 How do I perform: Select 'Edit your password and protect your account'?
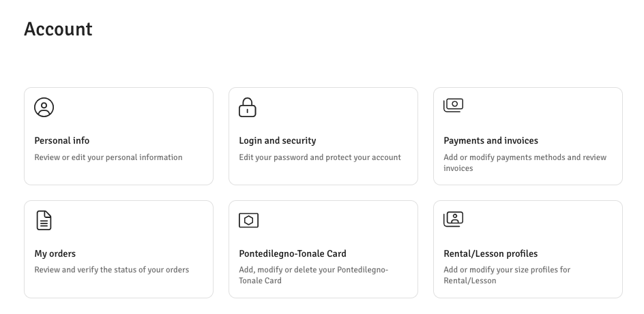pos(320,157)
